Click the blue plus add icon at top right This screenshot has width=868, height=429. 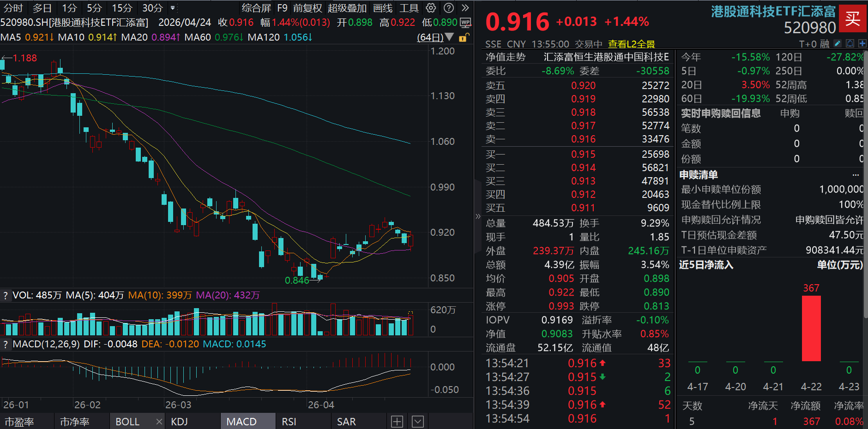(x=862, y=43)
